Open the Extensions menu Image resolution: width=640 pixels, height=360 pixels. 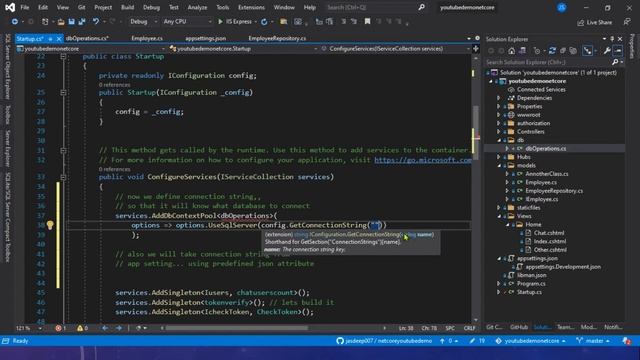[x=251, y=7]
